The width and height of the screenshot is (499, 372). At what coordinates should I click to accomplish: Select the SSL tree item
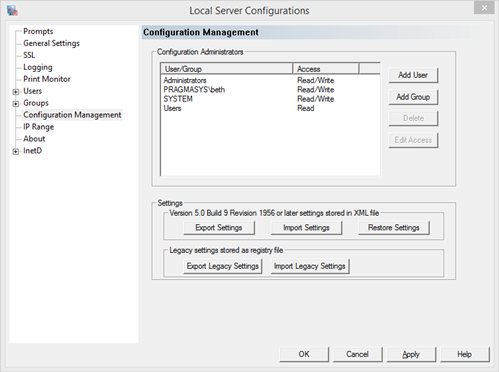click(29, 55)
